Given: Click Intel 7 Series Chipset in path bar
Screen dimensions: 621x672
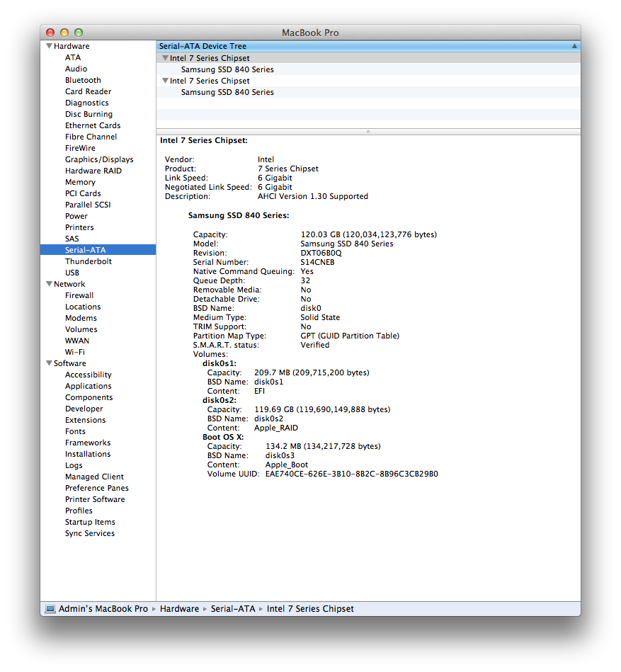Looking at the screenshot, I should tap(310, 609).
